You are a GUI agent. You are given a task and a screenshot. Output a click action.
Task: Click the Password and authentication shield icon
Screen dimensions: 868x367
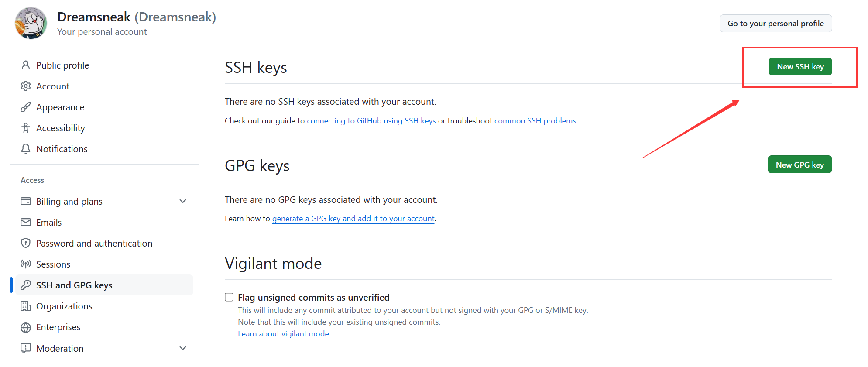coord(26,243)
